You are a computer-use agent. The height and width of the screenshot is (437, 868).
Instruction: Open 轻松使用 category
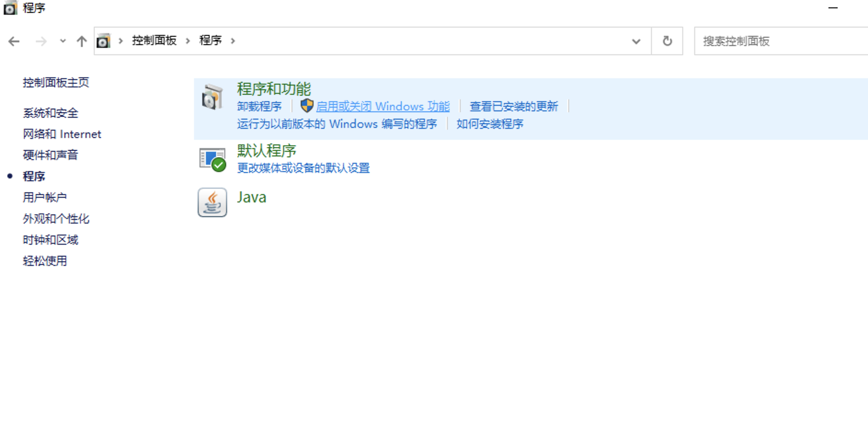(45, 261)
